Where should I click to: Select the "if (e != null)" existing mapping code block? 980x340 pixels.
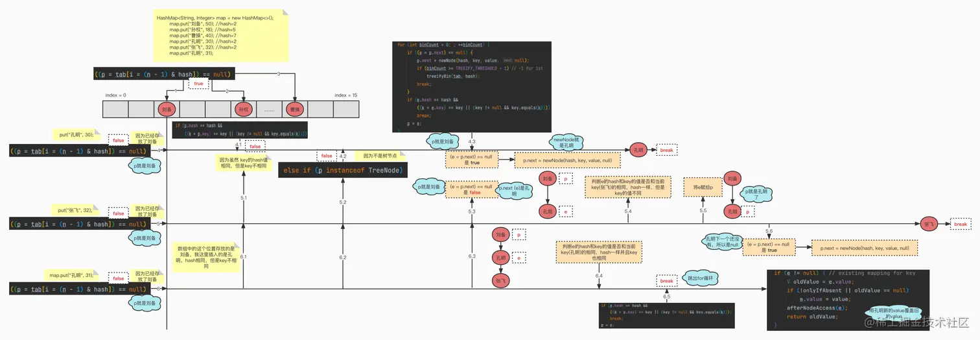(x=848, y=299)
